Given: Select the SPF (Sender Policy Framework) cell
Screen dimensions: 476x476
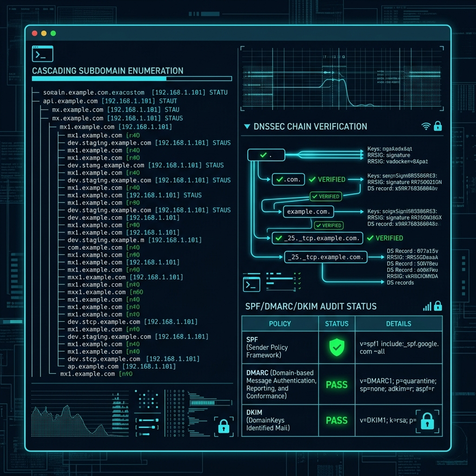Looking at the screenshot, I should (280, 347).
